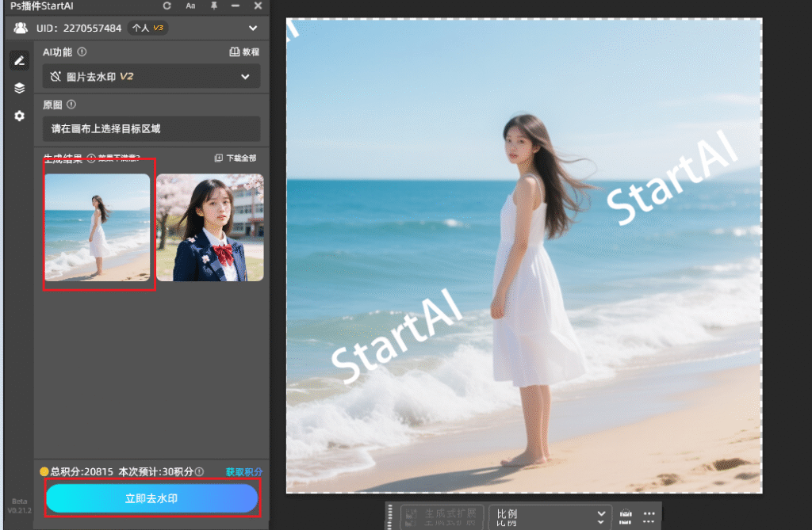Open the layers stack icon in sidebar
Image resolution: width=812 pixels, height=530 pixels.
pyautogui.click(x=20, y=88)
